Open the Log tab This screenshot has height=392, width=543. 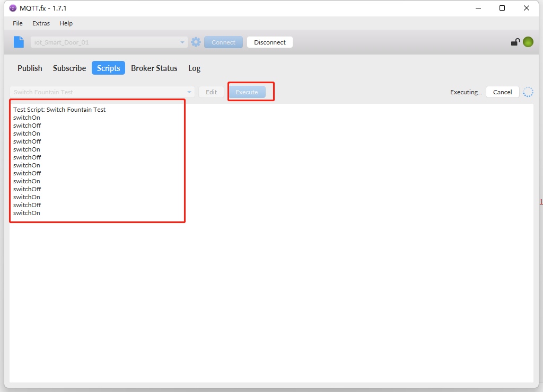[x=194, y=68]
